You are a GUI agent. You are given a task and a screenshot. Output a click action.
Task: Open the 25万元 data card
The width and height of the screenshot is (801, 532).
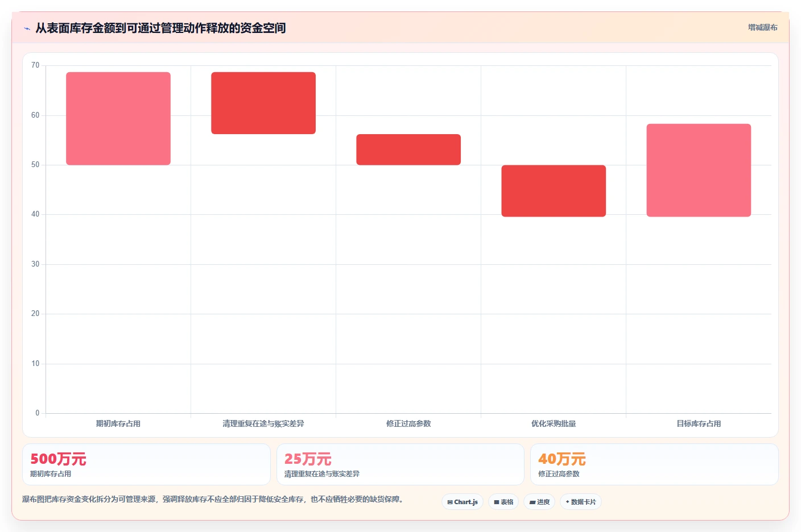[x=400, y=464]
